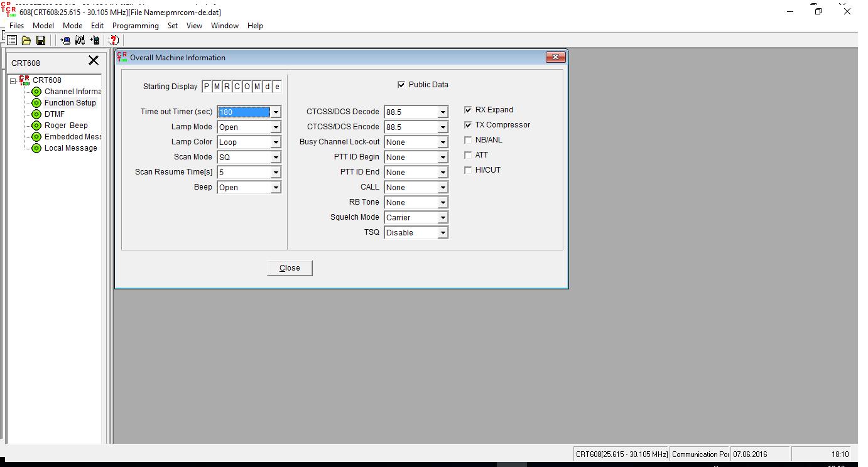Open the TSQ dropdown
Viewport: 868px width, 467px height.
coord(443,233)
